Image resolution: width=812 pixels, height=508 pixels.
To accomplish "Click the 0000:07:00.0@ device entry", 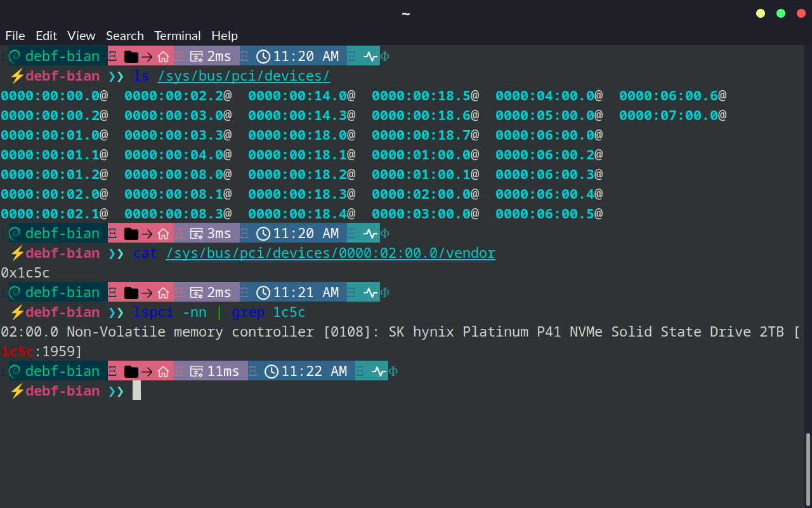I will coord(672,116).
